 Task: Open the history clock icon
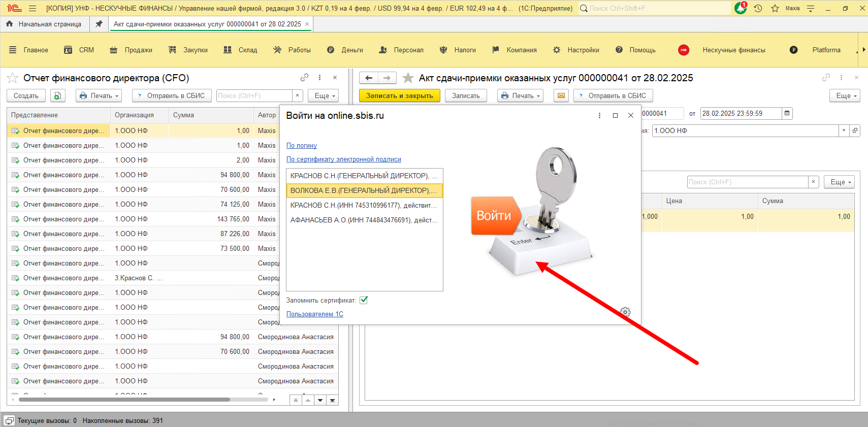(x=758, y=8)
